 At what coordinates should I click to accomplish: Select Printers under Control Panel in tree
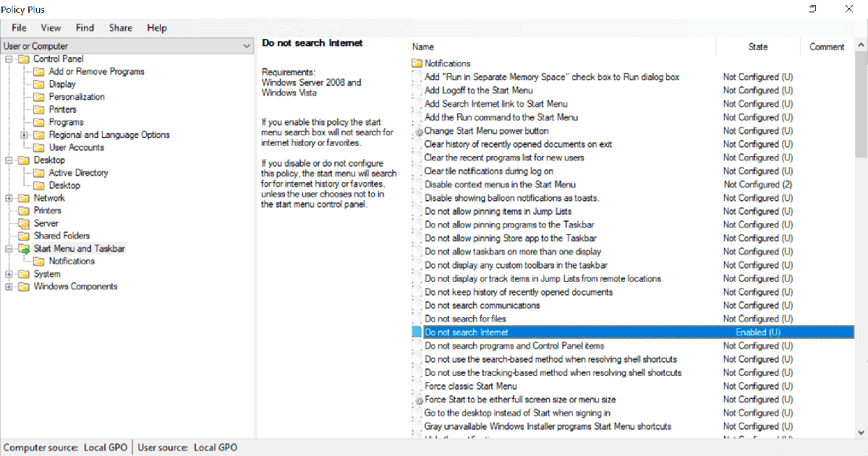point(62,110)
